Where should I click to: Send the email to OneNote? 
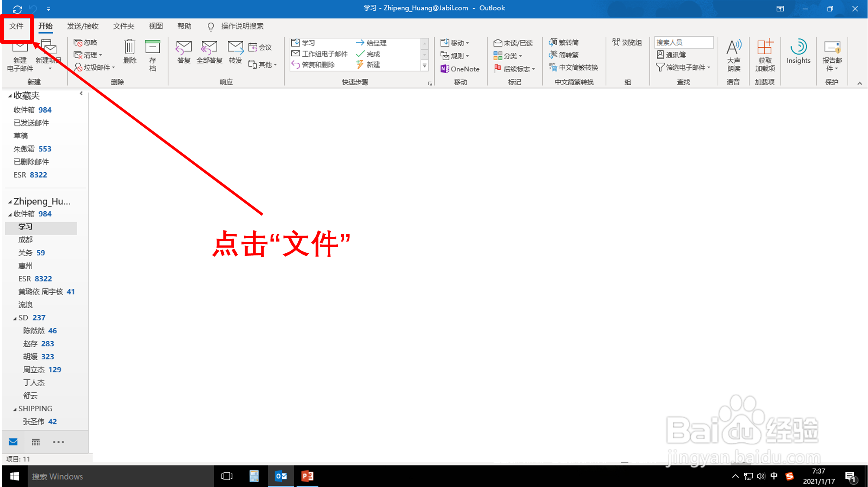point(460,68)
